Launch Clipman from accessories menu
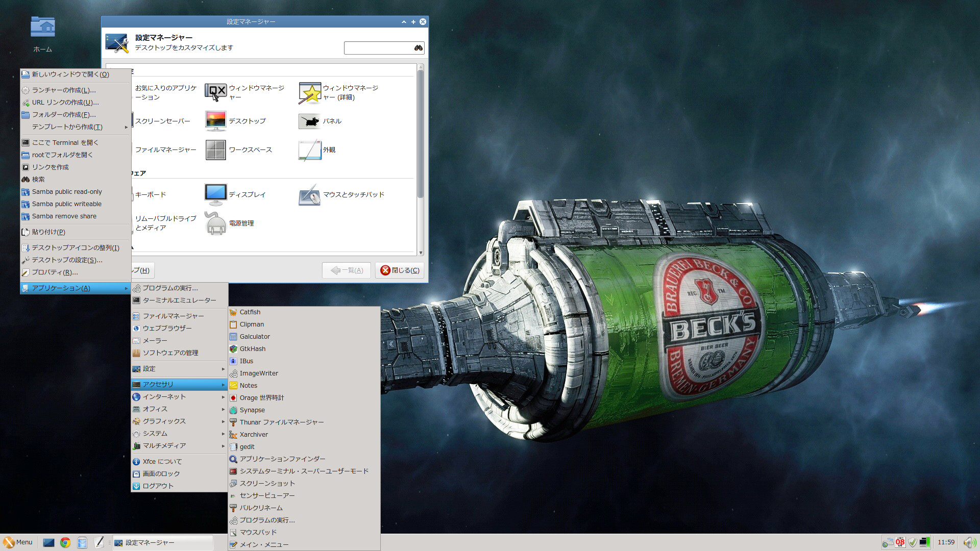 coord(304,324)
